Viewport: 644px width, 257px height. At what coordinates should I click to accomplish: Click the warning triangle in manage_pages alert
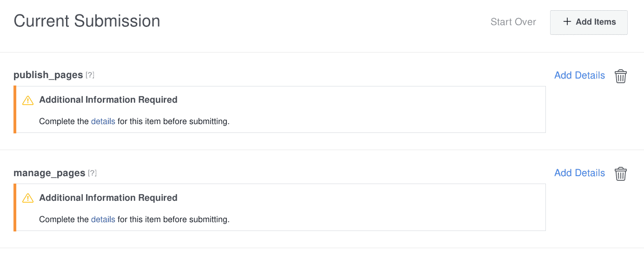[28, 198]
